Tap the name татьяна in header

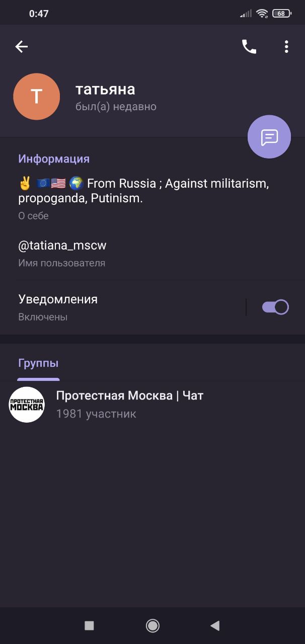click(105, 90)
